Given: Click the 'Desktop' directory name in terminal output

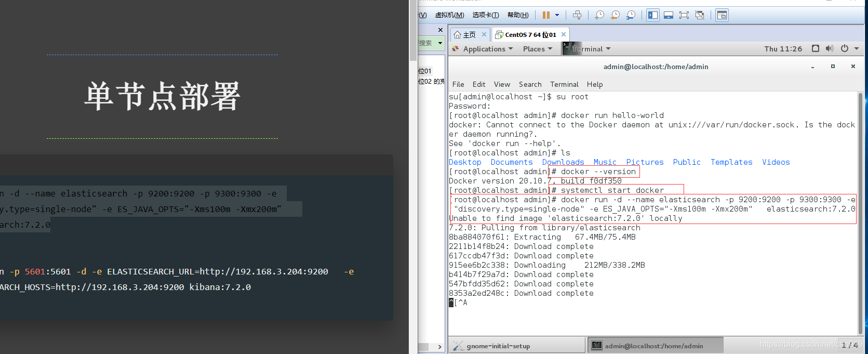Looking at the screenshot, I should point(465,162).
